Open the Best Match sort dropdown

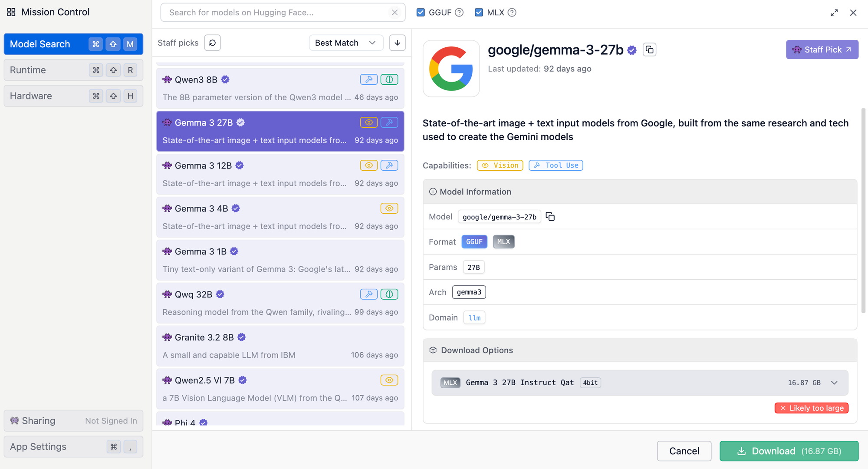pos(346,43)
